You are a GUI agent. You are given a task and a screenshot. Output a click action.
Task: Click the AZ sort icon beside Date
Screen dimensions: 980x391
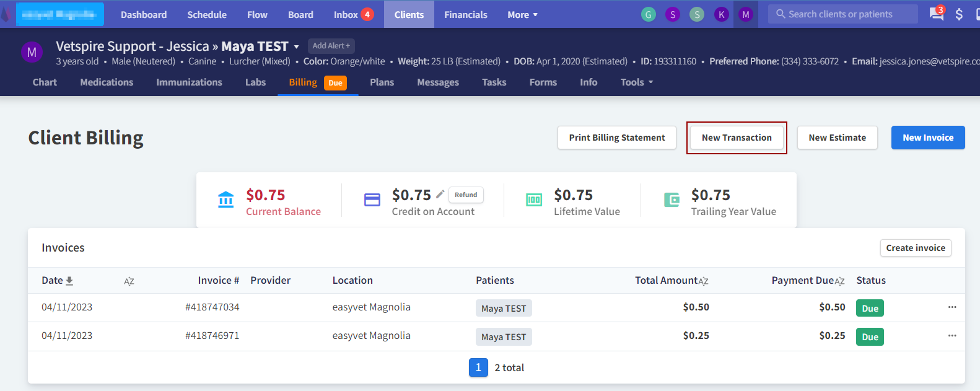pyautogui.click(x=129, y=281)
